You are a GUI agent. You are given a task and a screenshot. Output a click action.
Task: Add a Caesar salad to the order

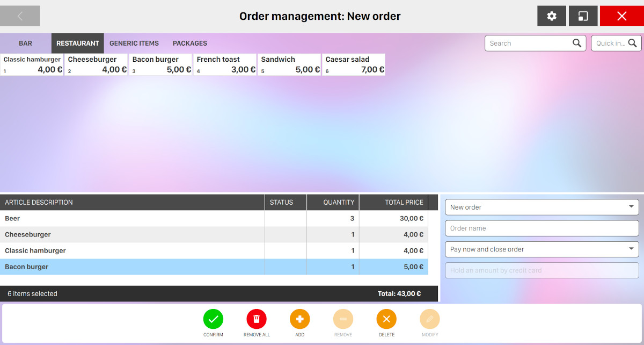(354, 64)
